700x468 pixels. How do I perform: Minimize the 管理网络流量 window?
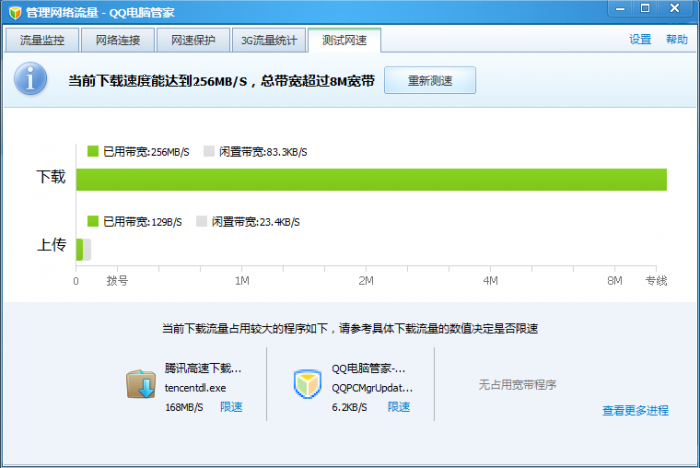pos(620,8)
